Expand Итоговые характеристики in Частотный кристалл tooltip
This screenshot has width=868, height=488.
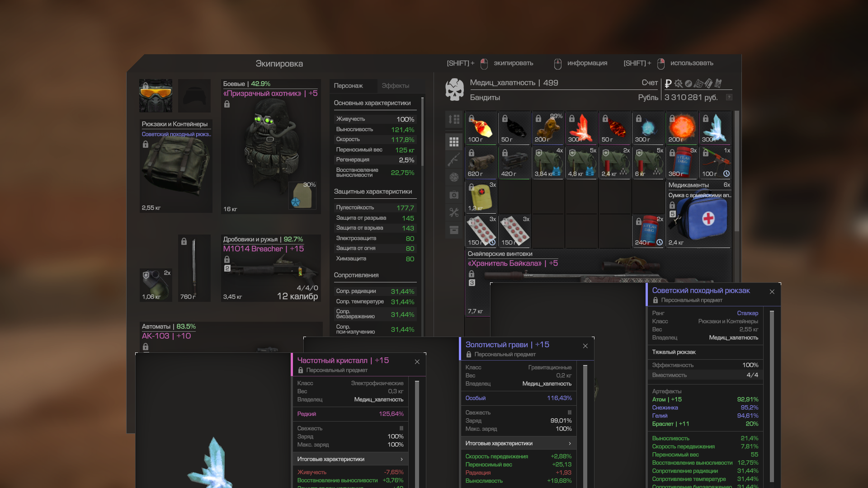pyautogui.click(x=350, y=459)
